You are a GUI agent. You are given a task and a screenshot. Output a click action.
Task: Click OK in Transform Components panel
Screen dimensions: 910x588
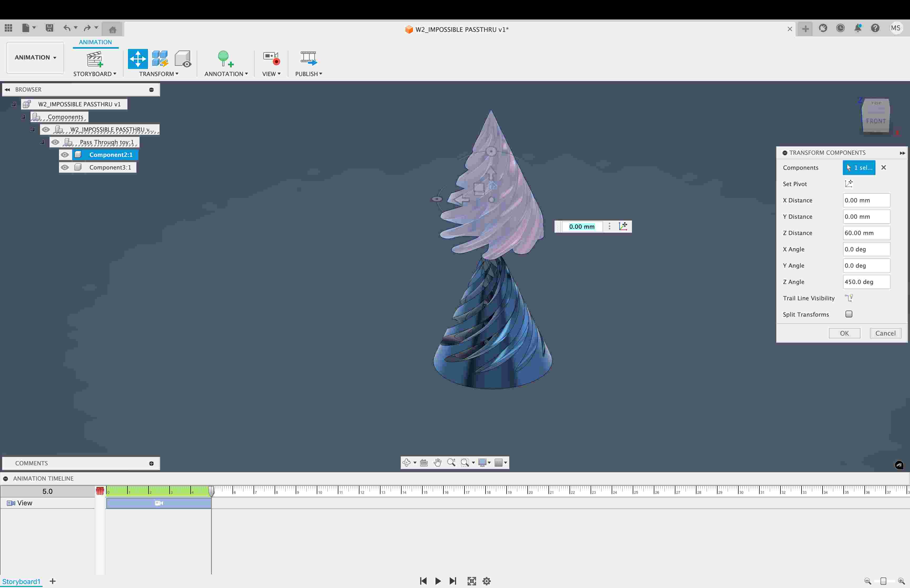pyautogui.click(x=844, y=333)
